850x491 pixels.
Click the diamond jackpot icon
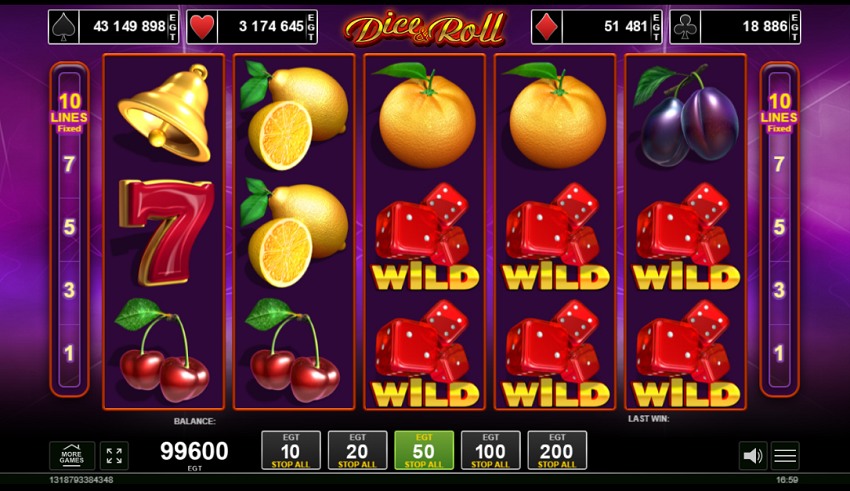[546, 27]
